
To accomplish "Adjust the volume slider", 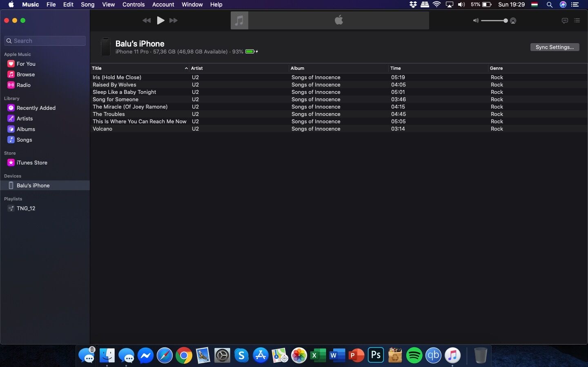I will (494, 20).
